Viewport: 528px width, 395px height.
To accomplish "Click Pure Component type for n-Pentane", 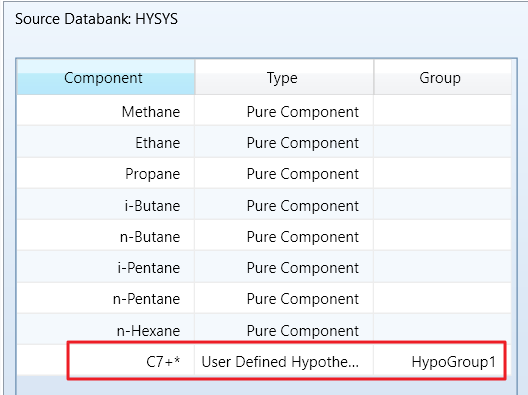I will [x=284, y=299].
